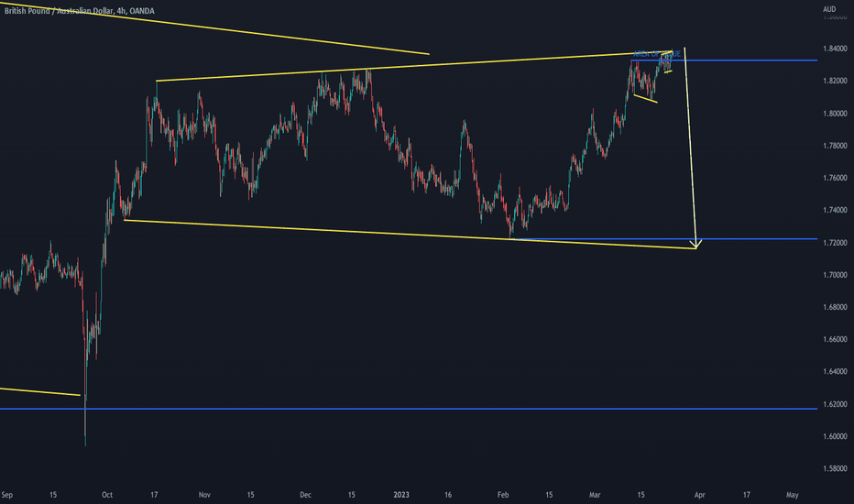Viewport: 854px width, 504px height.
Task: Click the May label on time axis
Action: tap(792, 495)
